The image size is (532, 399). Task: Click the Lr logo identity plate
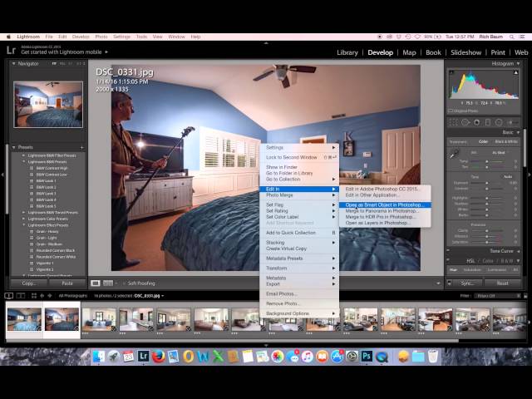tap(11, 50)
